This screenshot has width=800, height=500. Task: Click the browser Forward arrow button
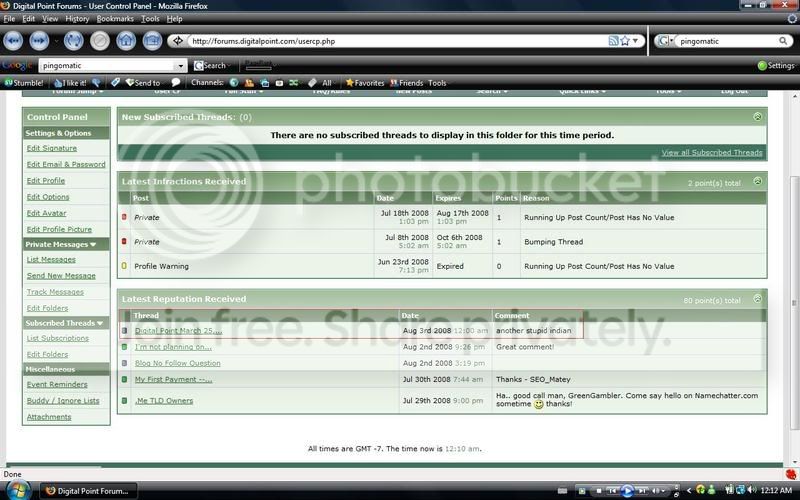coord(39,41)
